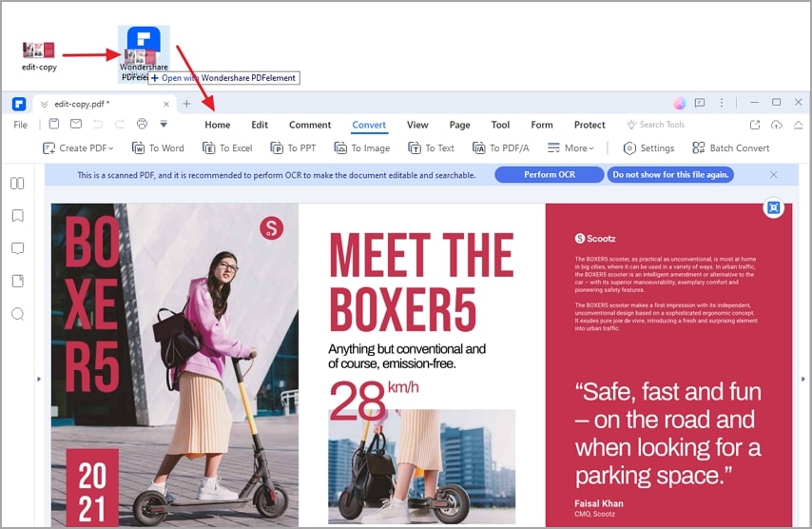This screenshot has height=529, width=812.
Task: Open the search panel magnifier icon
Action: (x=18, y=315)
